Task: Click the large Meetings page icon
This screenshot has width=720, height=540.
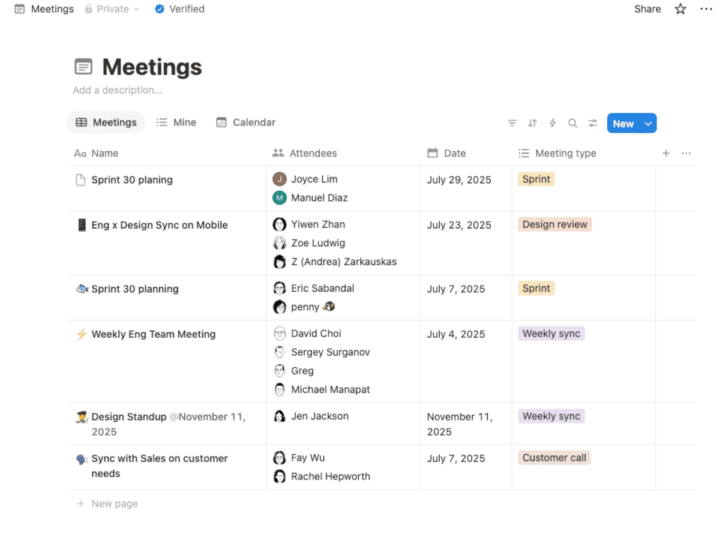Action: click(x=83, y=67)
